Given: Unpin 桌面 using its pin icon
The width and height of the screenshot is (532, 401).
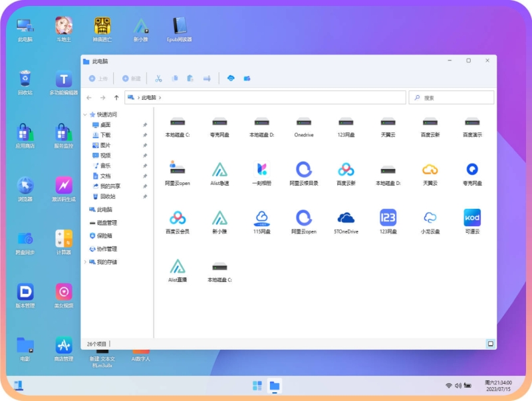Looking at the screenshot, I should point(145,125).
